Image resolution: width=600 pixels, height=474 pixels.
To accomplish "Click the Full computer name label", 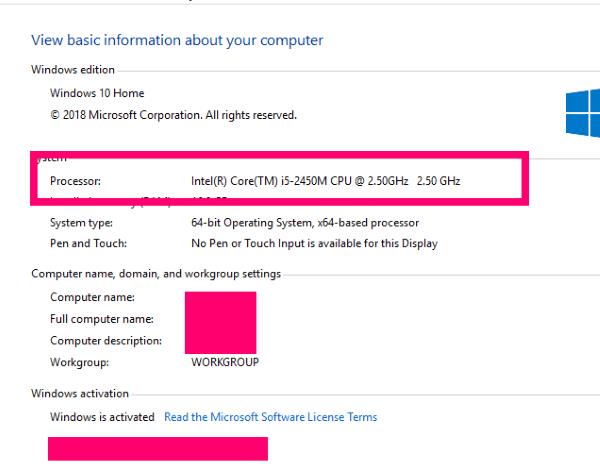I will [102, 319].
